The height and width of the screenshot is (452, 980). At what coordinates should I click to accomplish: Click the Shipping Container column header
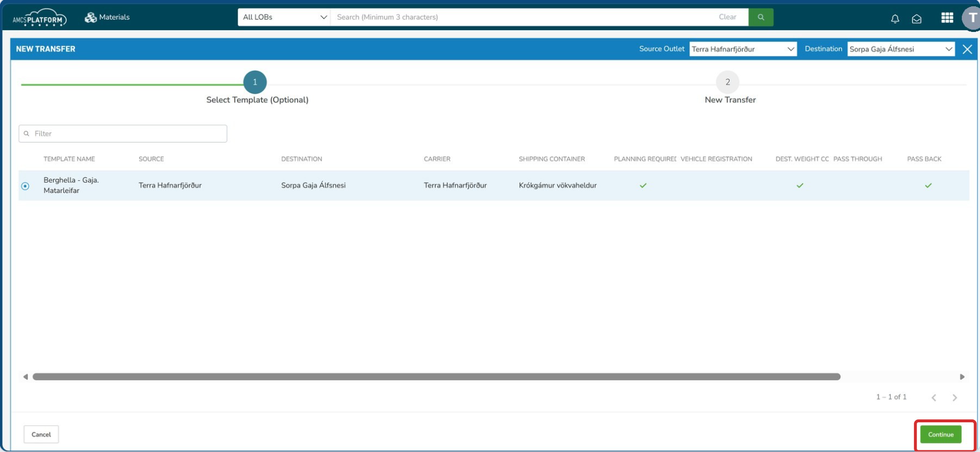(x=551, y=159)
